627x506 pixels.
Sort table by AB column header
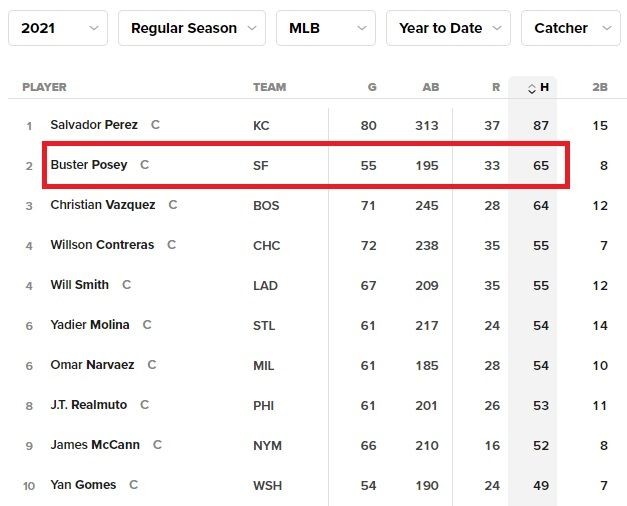point(431,87)
